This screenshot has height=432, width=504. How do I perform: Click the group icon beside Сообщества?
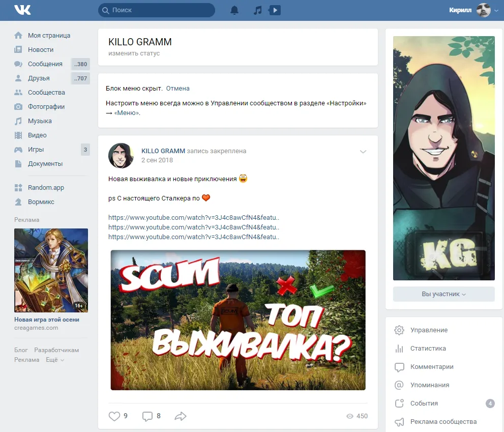pyautogui.click(x=18, y=92)
